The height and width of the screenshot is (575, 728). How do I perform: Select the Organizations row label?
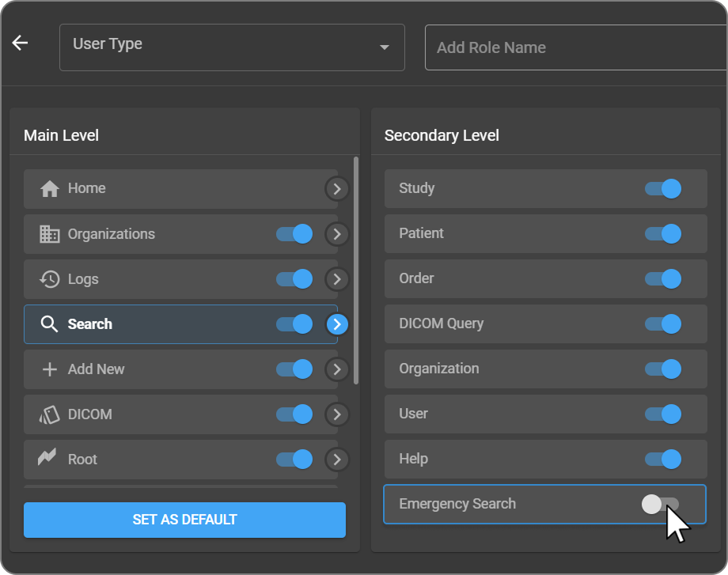(x=112, y=234)
